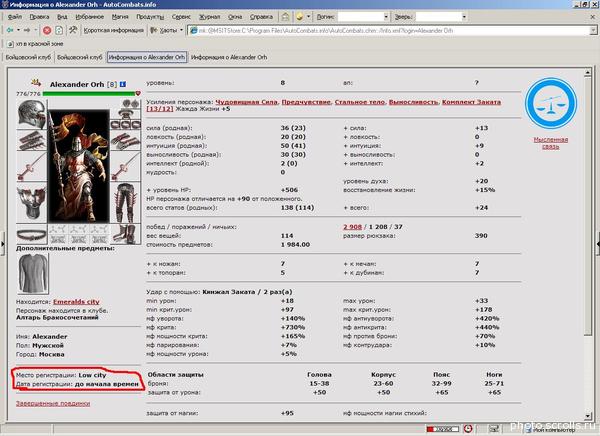The width and height of the screenshot is (600, 436).
Task: Refresh the page using the refresh icon
Action: point(59,30)
